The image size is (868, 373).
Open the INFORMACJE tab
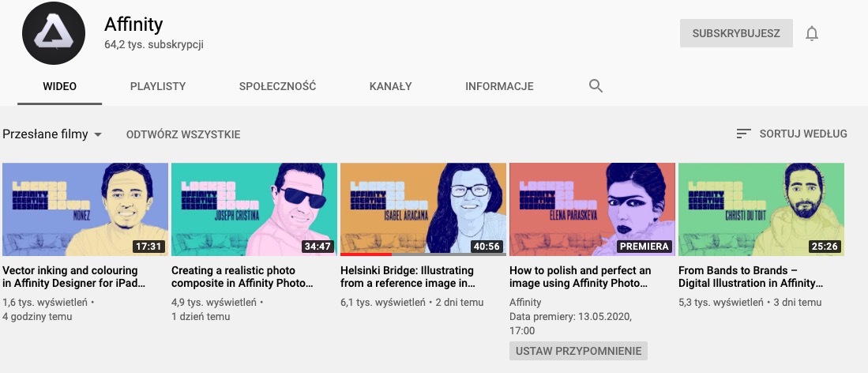pyautogui.click(x=499, y=86)
